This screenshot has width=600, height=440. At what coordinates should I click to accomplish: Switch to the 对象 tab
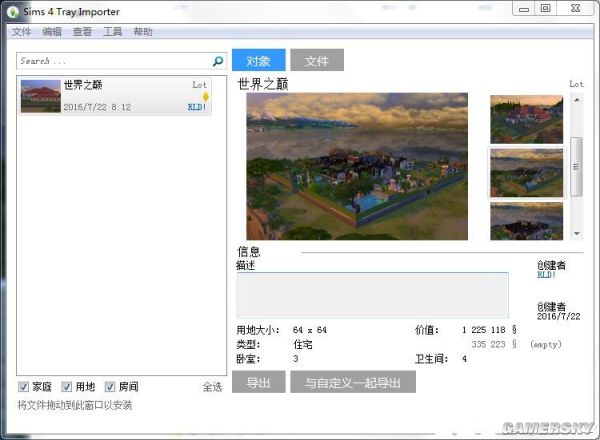pyautogui.click(x=259, y=60)
